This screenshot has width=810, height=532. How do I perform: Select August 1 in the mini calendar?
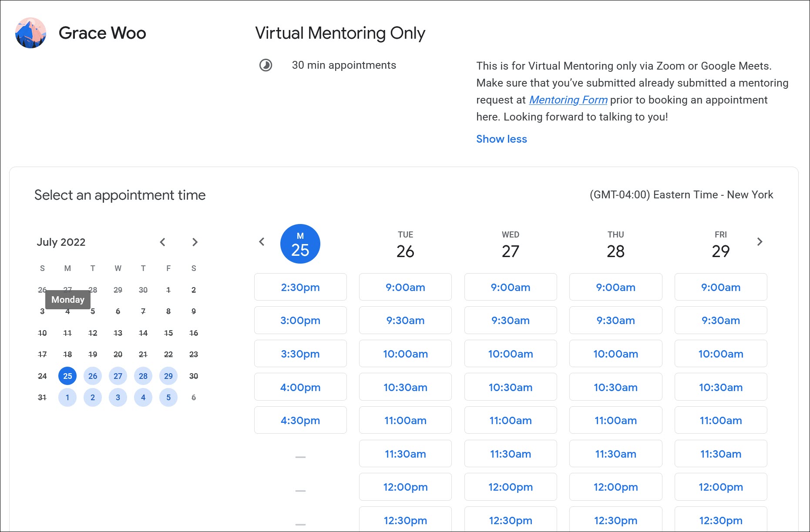pos(67,397)
